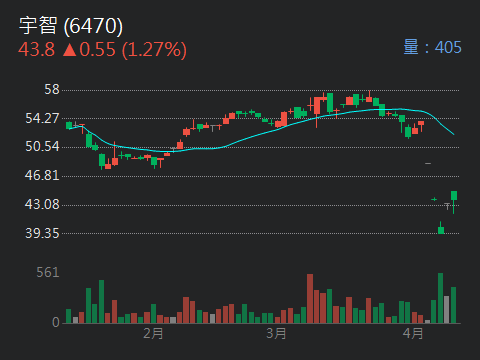This screenshot has width=480, height=360.
Task: Select the 2月 marker on the time axis
Action: coord(153,333)
